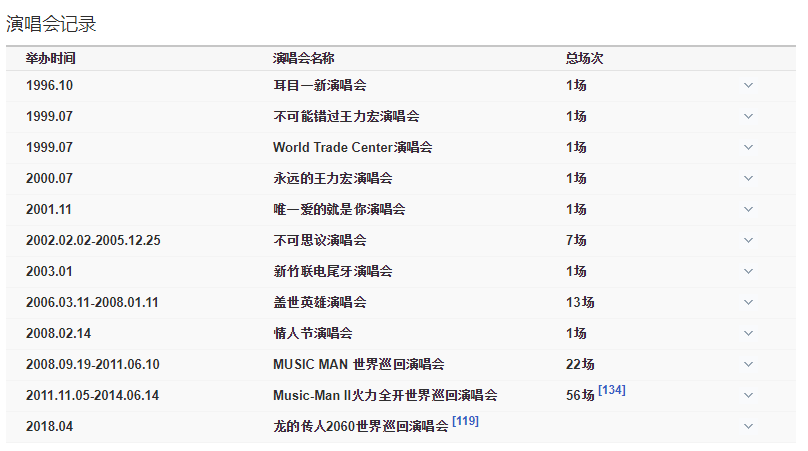Click the 举办时间 column header
Image resolution: width=808 pixels, height=451 pixels.
pos(50,58)
